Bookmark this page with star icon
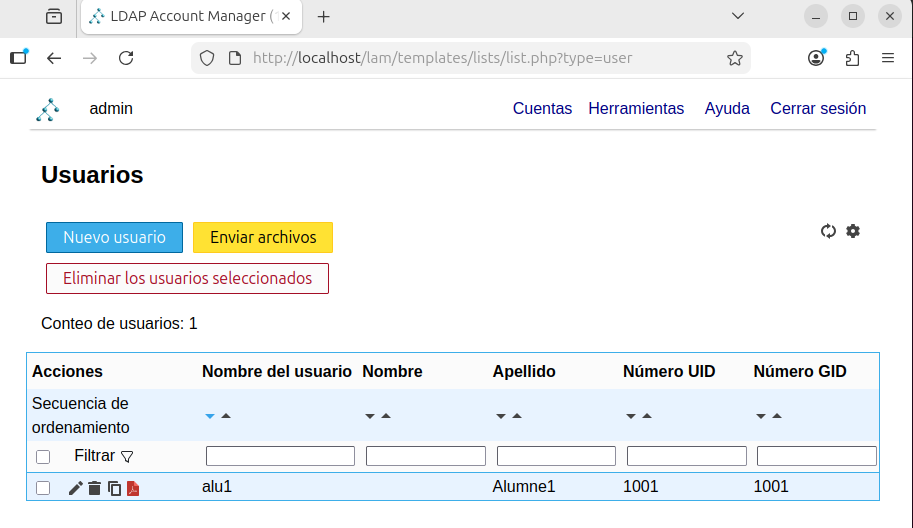 coord(735,58)
